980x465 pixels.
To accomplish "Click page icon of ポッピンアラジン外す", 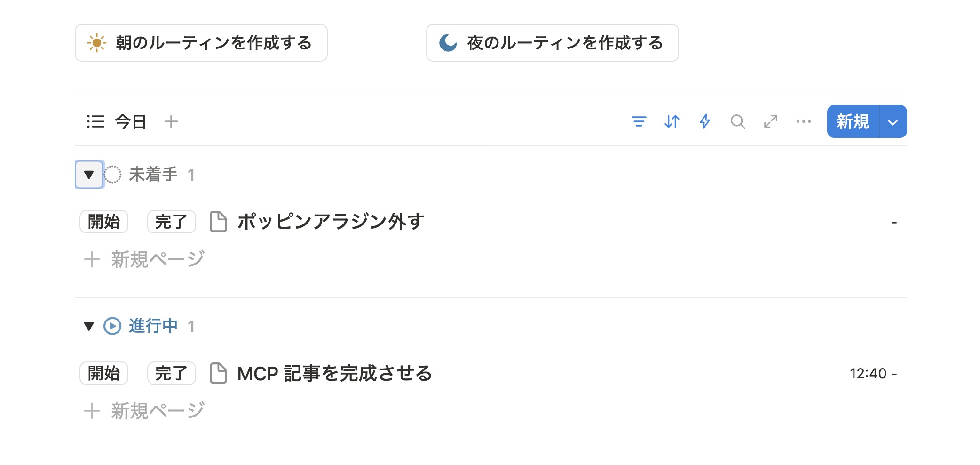I will coord(218,222).
